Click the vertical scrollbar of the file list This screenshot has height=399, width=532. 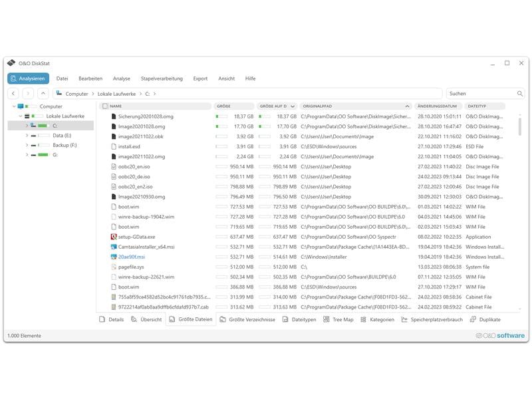click(x=520, y=126)
